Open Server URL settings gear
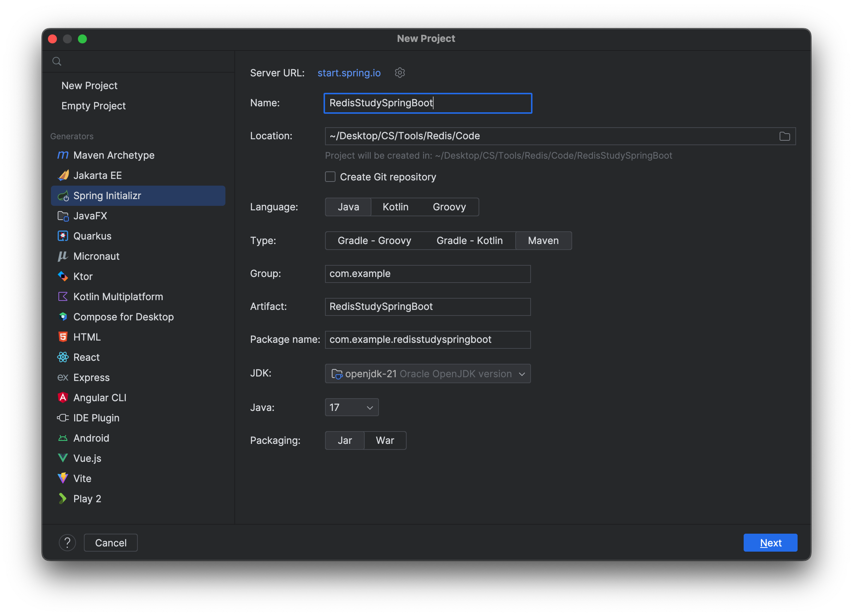Screen dimensions: 853x616 coord(400,73)
